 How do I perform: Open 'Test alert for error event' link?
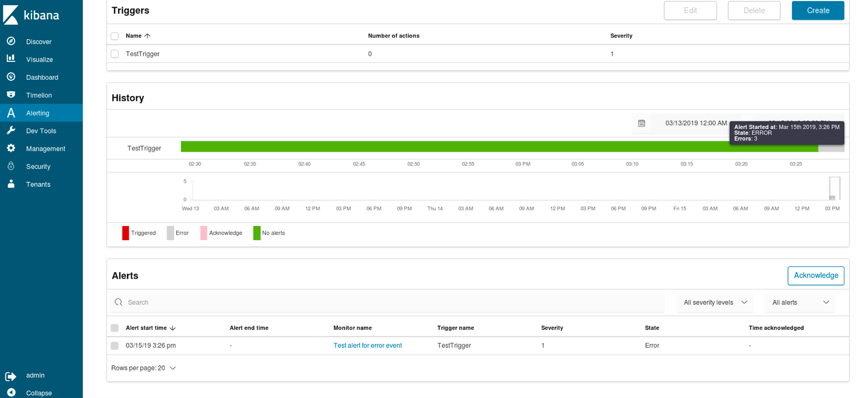368,345
